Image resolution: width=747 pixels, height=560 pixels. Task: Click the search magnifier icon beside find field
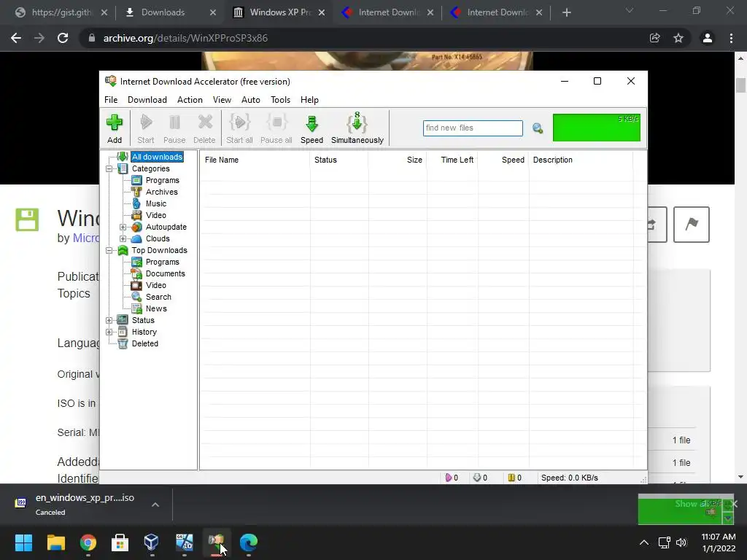(538, 128)
